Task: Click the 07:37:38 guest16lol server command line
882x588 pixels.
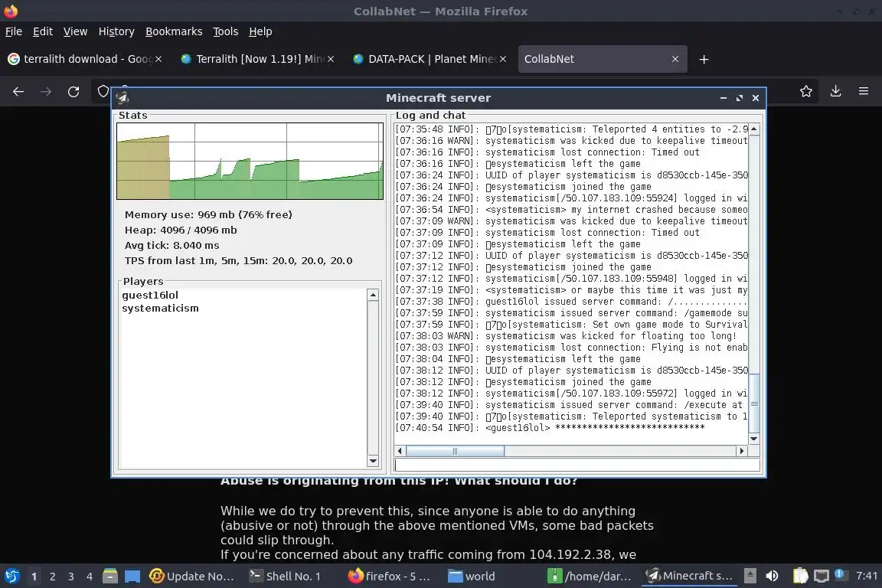Action: [x=571, y=302]
